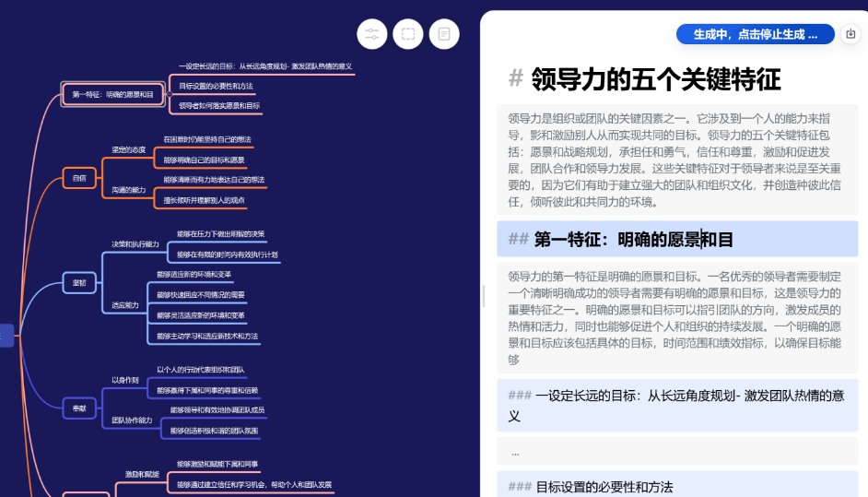The width and height of the screenshot is (868, 497).
Task: Select the 自信 mind map node
Action: tap(79, 179)
